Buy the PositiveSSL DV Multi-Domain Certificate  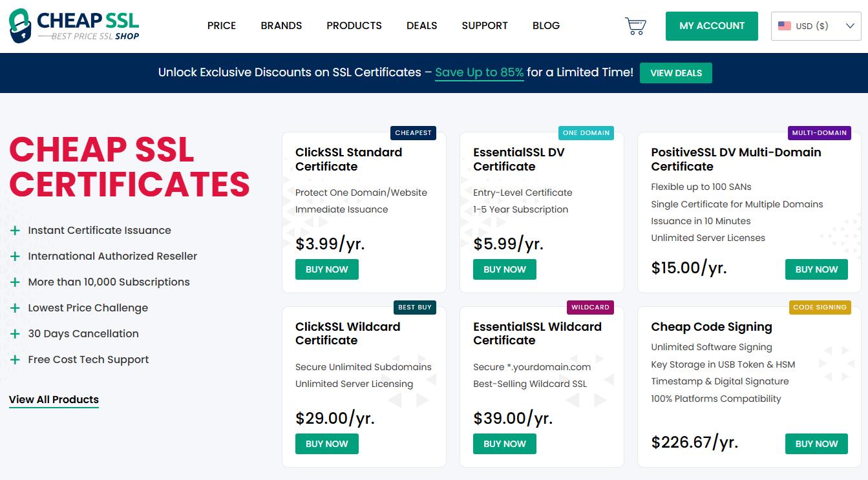[x=816, y=269]
